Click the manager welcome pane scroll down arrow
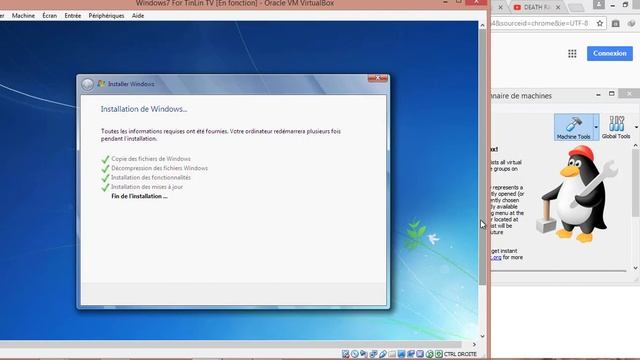 click(636, 268)
